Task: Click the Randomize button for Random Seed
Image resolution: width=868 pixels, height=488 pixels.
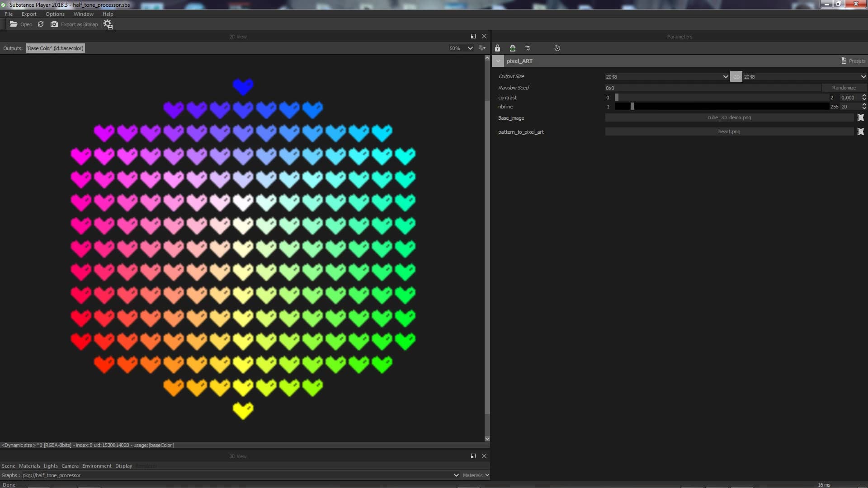Action: [x=844, y=88]
